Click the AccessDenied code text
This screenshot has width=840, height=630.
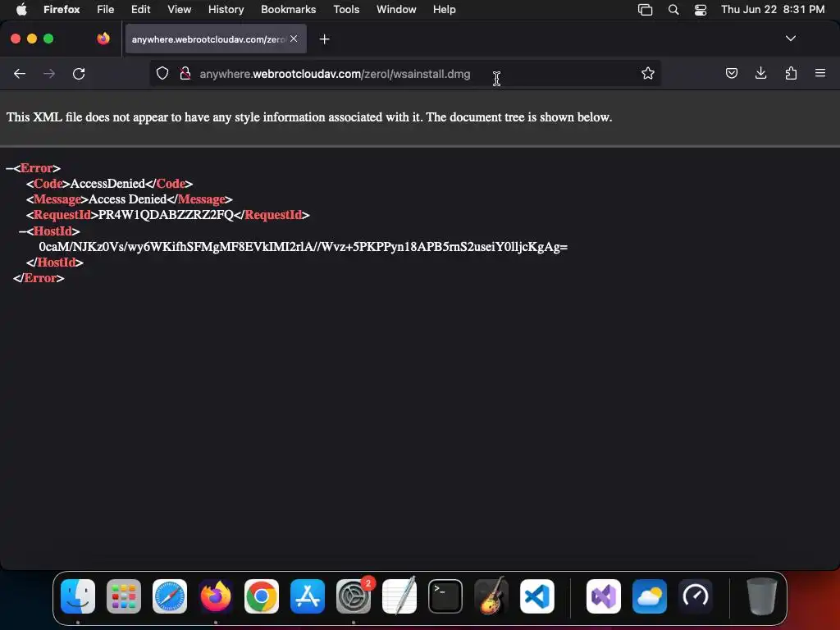coord(107,184)
